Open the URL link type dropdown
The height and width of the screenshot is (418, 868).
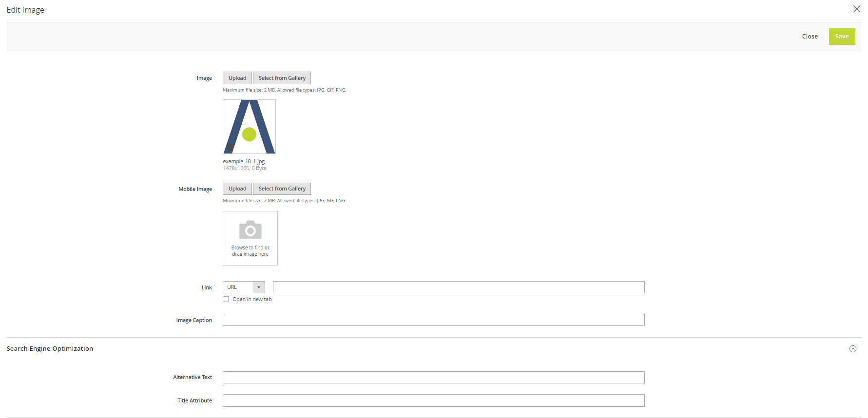[x=244, y=287]
